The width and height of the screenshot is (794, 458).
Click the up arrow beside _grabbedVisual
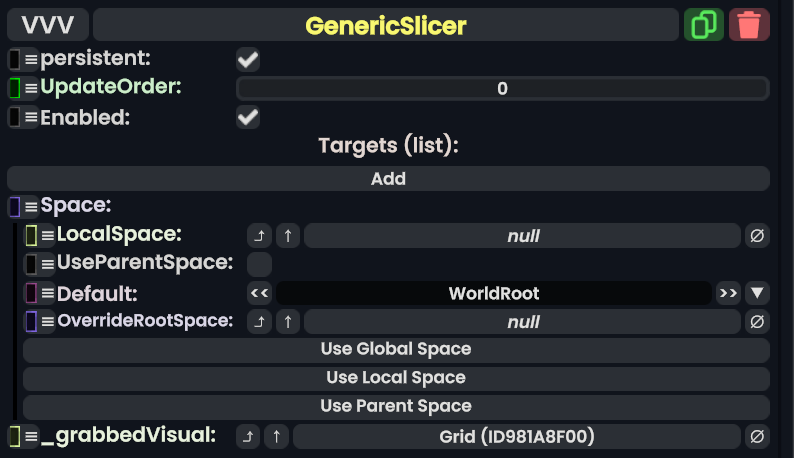277,437
